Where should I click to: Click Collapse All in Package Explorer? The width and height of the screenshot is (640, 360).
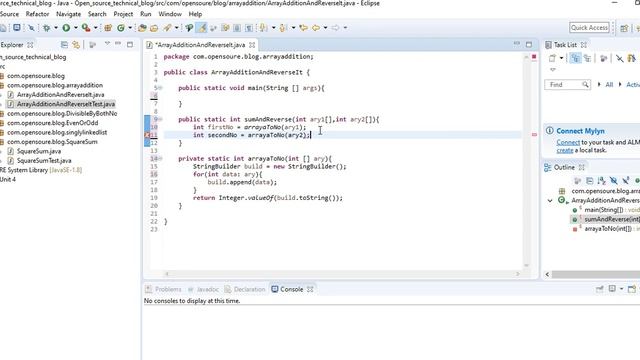click(x=64, y=44)
